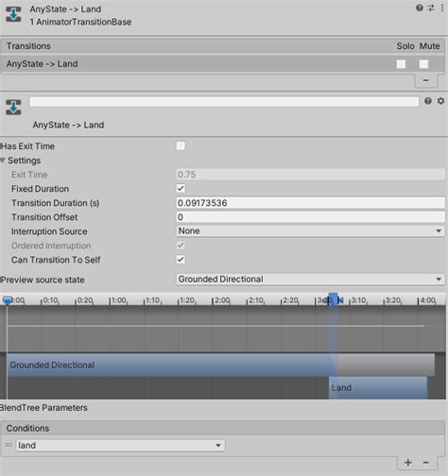Viewport: 448px width, 476px height.
Task: Click the Transition Duration value field
Action: 310,203
